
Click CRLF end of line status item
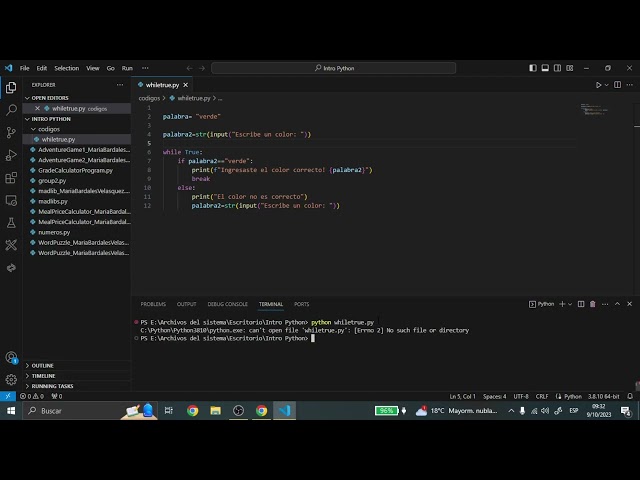542,396
